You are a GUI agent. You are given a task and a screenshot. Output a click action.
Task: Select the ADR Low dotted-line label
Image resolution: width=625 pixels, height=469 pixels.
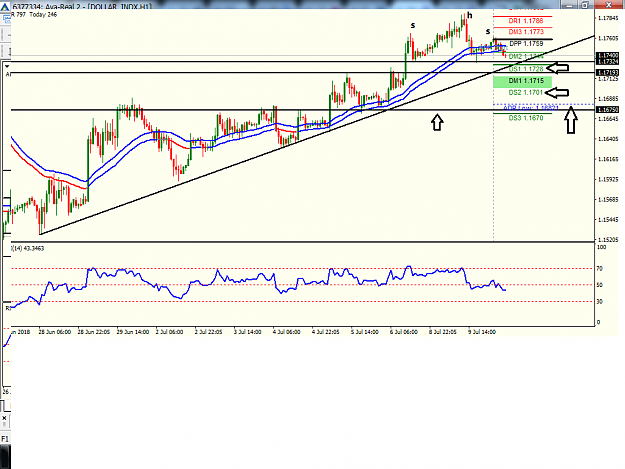(x=531, y=108)
